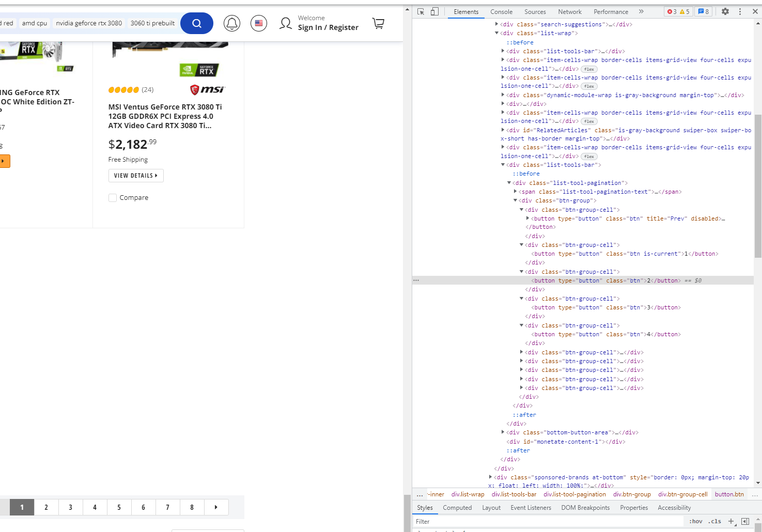Click the red errors count badge

click(672, 11)
